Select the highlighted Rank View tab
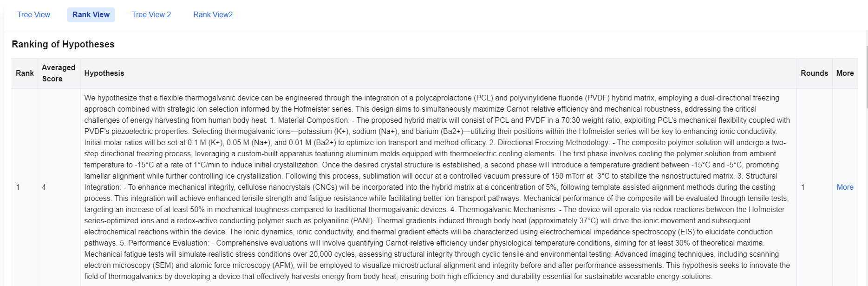 coord(91,15)
